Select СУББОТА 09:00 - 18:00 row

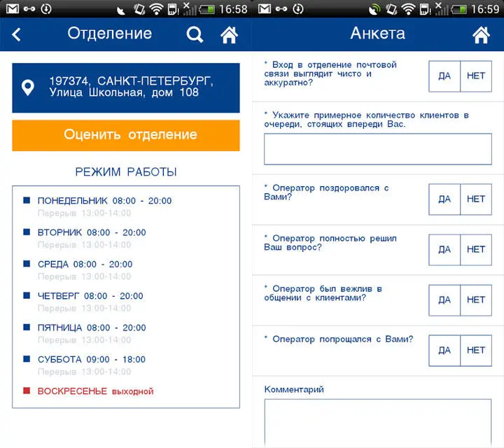tap(84, 360)
